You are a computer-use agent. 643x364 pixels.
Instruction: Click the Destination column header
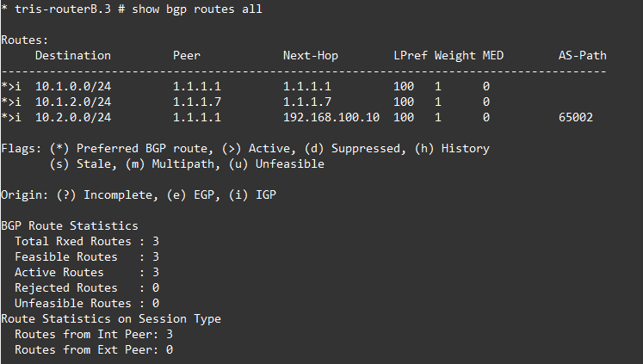click(72, 56)
